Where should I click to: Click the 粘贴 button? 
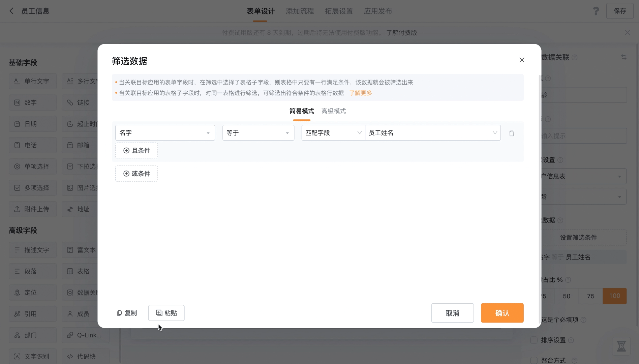coord(166,313)
